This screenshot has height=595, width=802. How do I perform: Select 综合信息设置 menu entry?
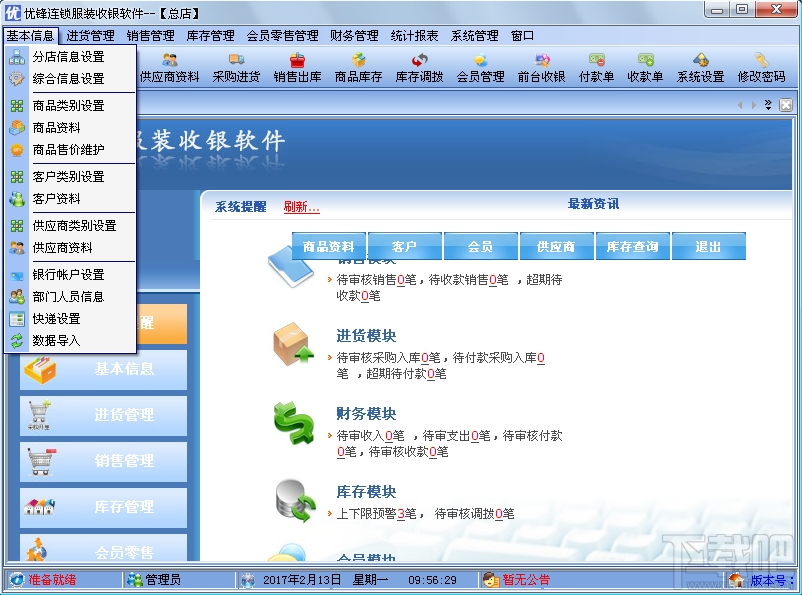pyautogui.click(x=70, y=79)
